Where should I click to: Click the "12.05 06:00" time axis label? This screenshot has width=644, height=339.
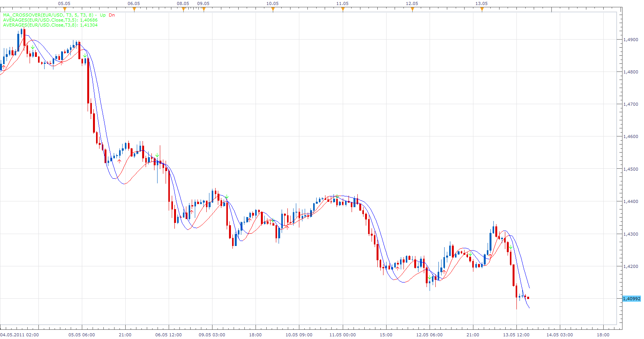point(429,335)
